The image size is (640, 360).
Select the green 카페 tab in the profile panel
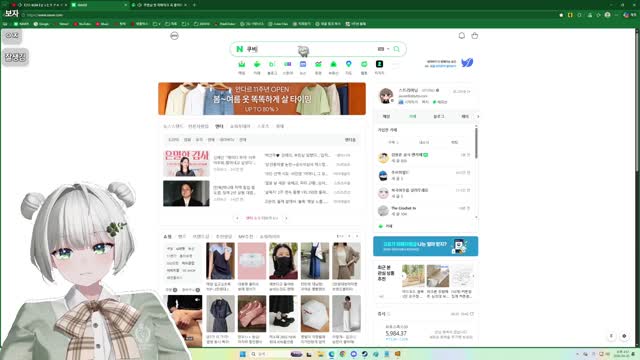413,116
